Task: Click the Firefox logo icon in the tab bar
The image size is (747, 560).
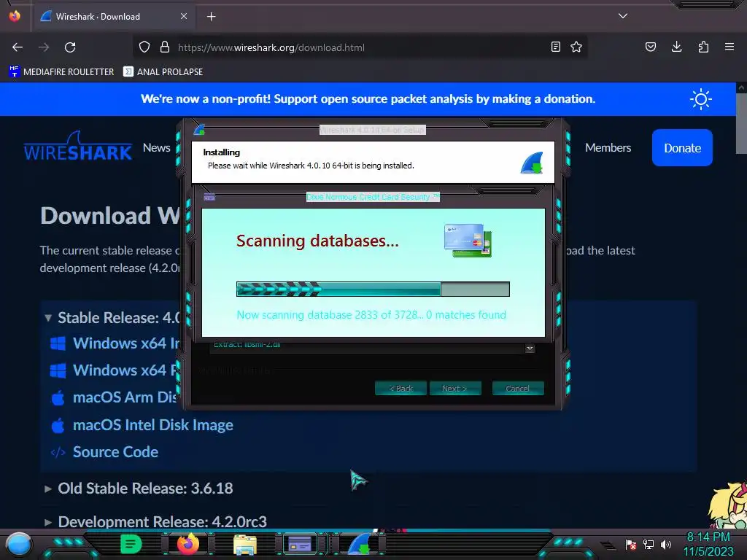Action: coord(15,16)
